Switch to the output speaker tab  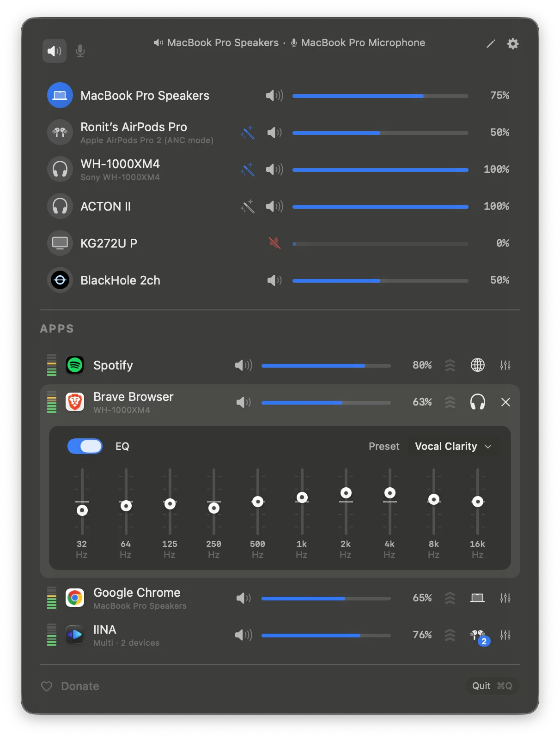click(55, 51)
